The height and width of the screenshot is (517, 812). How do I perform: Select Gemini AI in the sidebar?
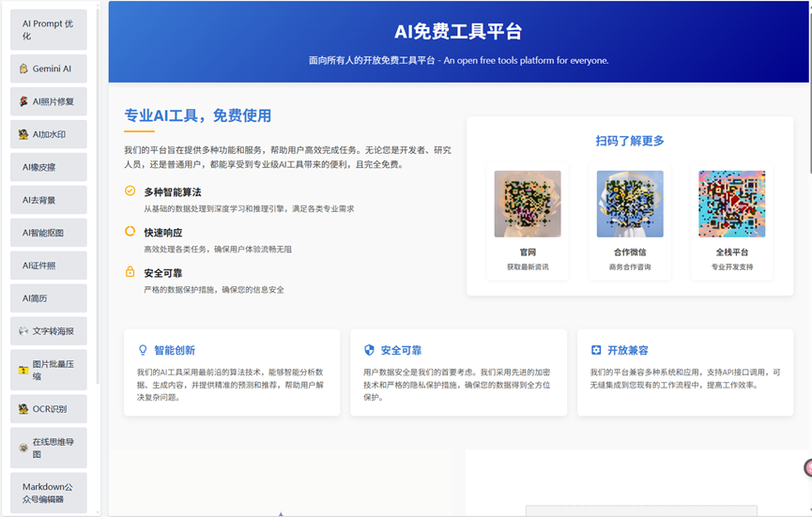pos(49,68)
